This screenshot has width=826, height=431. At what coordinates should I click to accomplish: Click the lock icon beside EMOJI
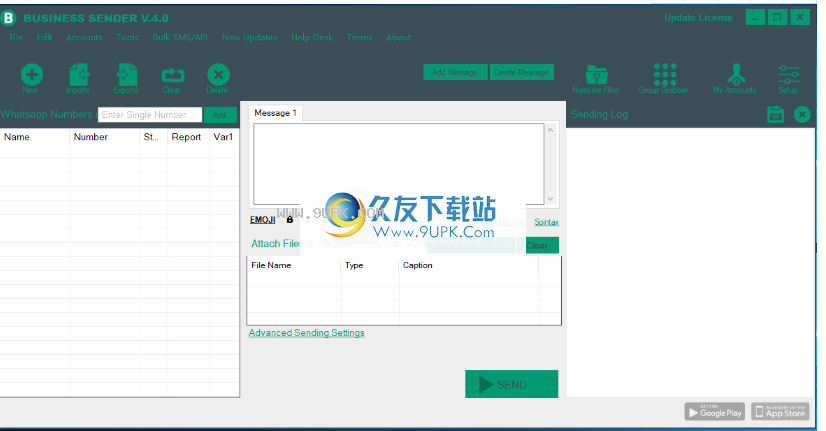point(290,219)
